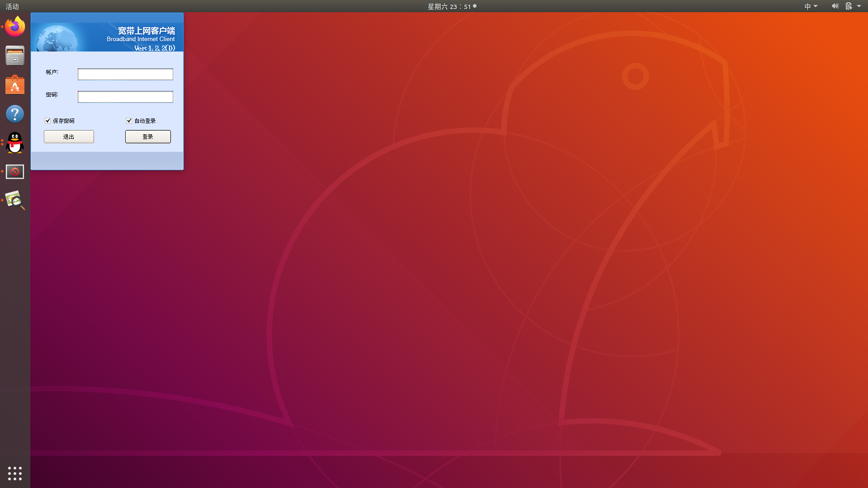Click the globe logo on the client banner
The width and height of the screenshot is (868, 488).
pyautogui.click(x=56, y=38)
